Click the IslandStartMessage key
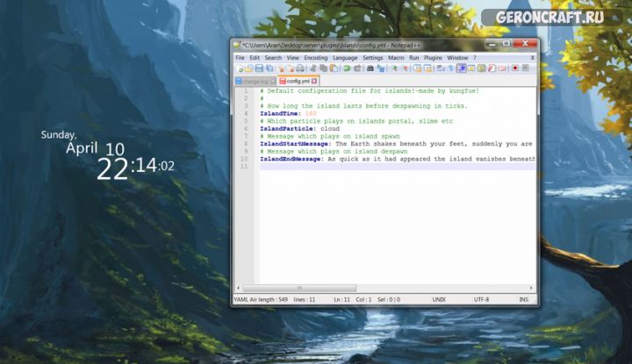 [294, 144]
